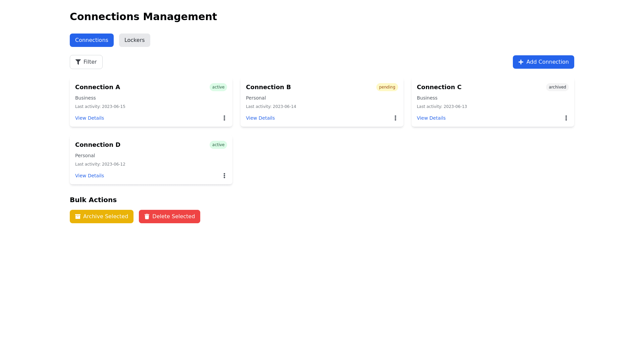Click the trash can icon
644x362 pixels.
[147, 217]
